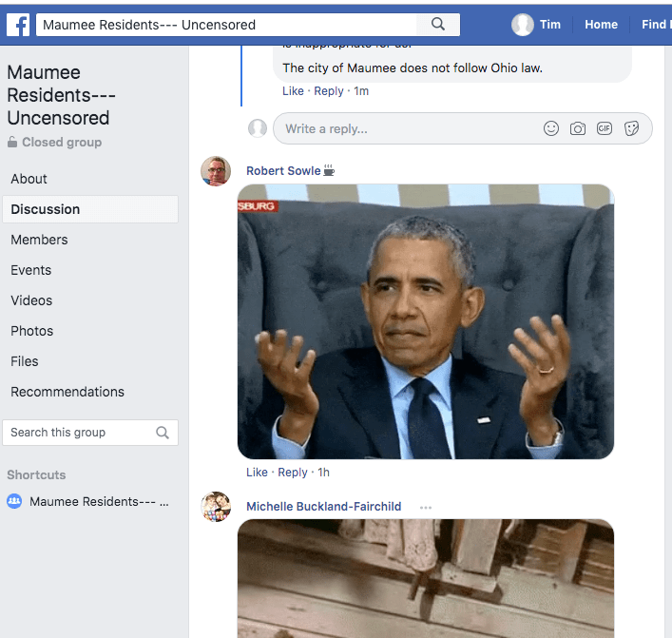This screenshot has width=672, height=638.
Task: Attach a photo with the camera icon
Action: click(x=578, y=128)
